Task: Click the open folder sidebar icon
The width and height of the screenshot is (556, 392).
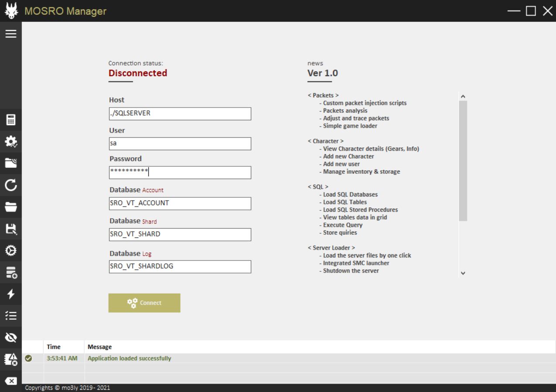Action: click(10, 207)
